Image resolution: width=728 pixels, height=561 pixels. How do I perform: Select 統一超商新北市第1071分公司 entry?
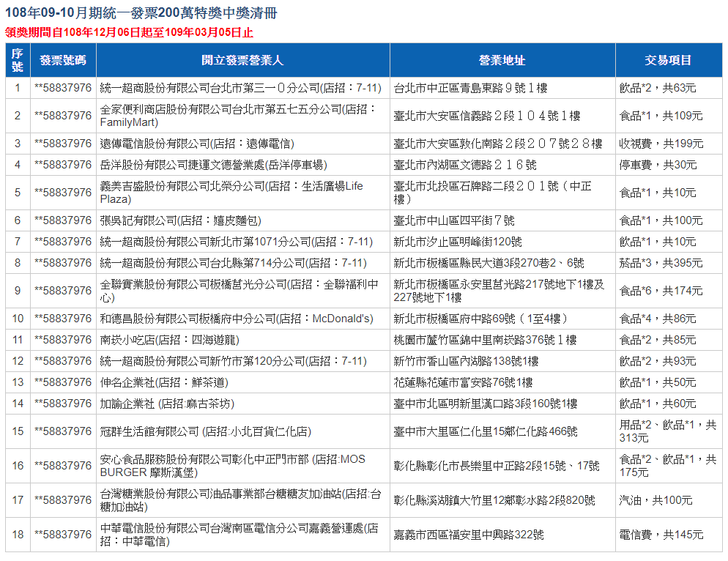pyautogui.click(x=237, y=242)
